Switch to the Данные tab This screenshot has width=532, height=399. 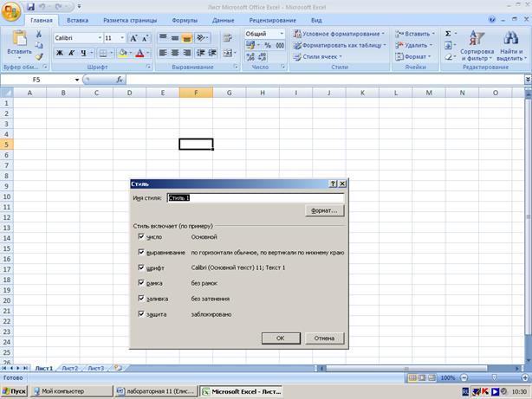(x=224, y=21)
